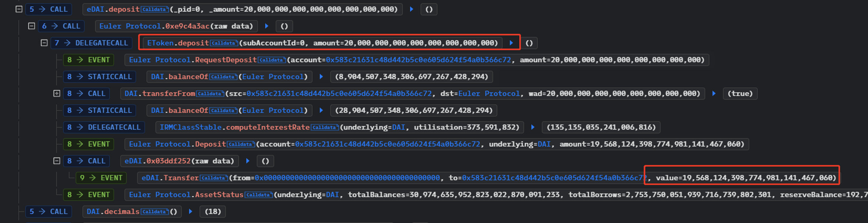The height and width of the screenshot is (223, 868).
Task: Click the zero from-address in eDAI.Transfer
Action: coord(347,178)
